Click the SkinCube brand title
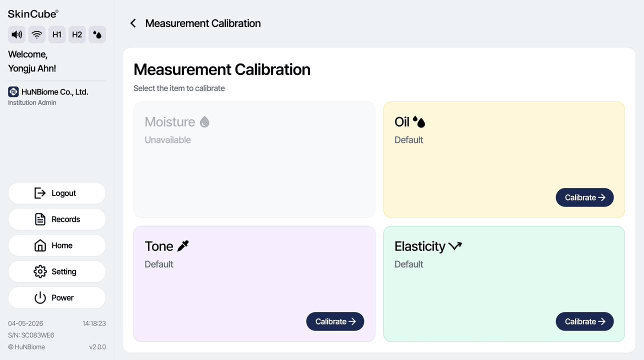 click(33, 14)
